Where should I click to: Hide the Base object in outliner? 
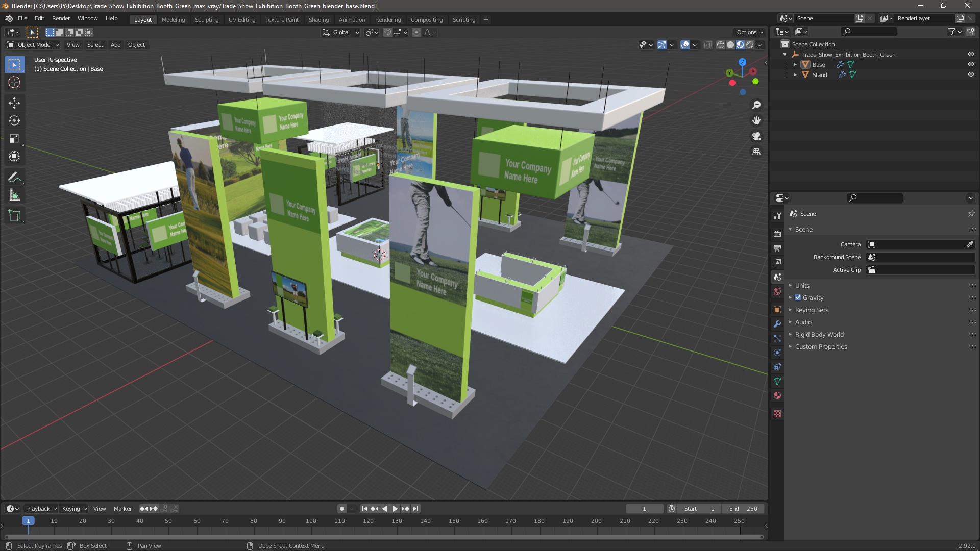pyautogui.click(x=971, y=64)
